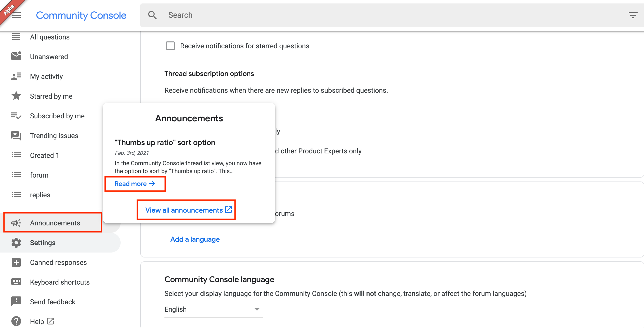The height and width of the screenshot is (328, 644).
Task: Click the Community Console title
Action: click(81, 16)
